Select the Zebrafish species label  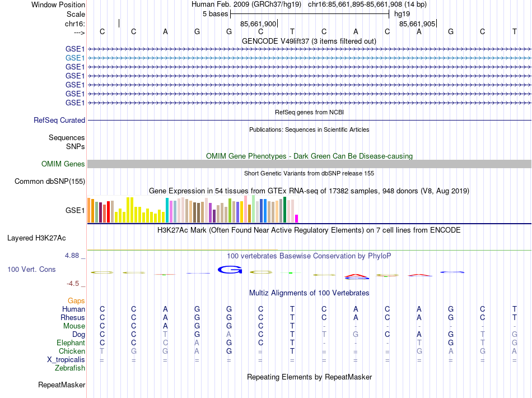[x=70, y=368]
